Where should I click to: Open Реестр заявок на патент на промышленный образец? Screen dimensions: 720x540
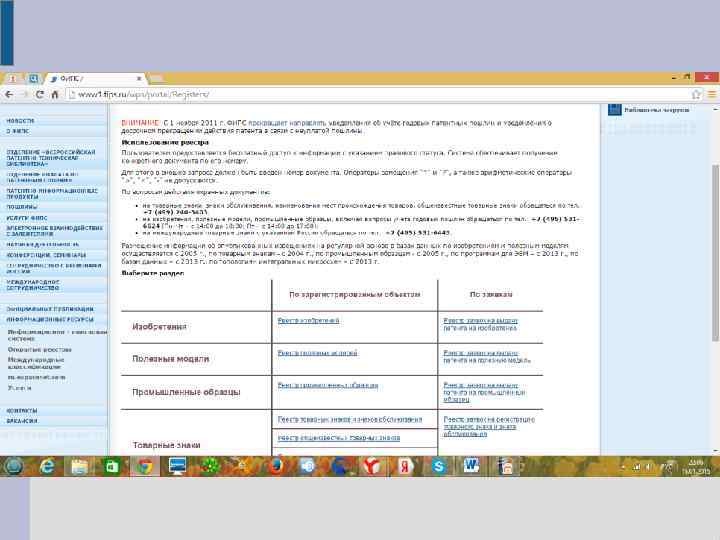[484, 393]
